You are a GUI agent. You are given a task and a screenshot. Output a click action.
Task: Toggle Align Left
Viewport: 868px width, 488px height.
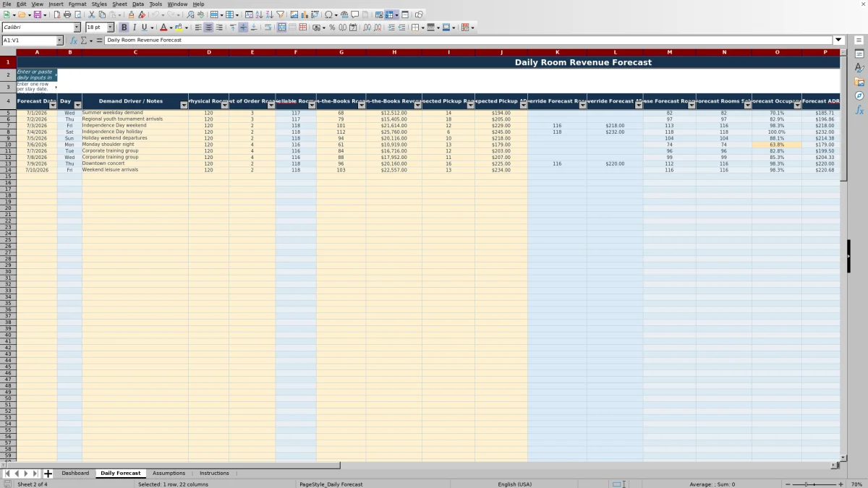coord(198,27)
